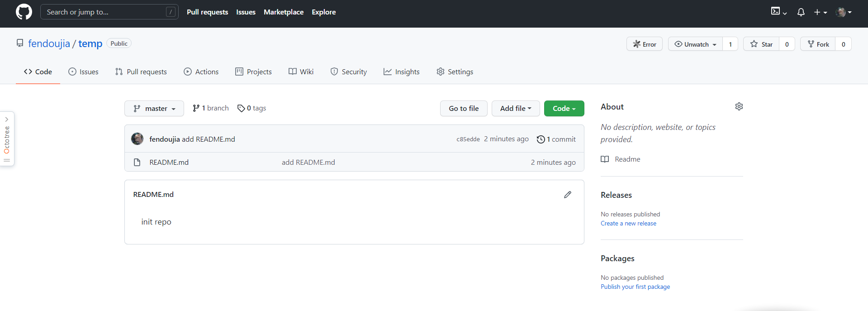Switch to the Projects tab
This screenshot has width=868, height=311.
click(x=253, y=72)
